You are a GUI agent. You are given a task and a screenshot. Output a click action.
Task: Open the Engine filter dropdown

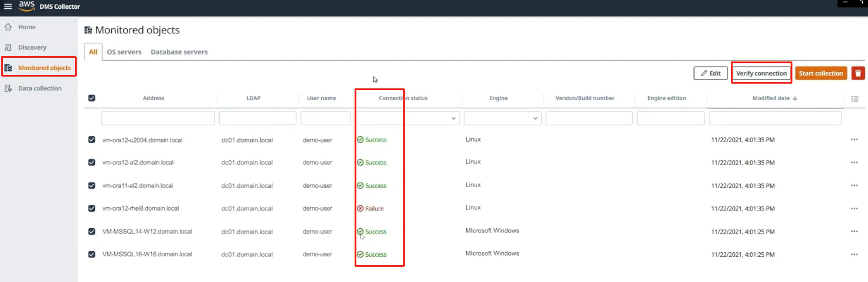coord(502,118)
